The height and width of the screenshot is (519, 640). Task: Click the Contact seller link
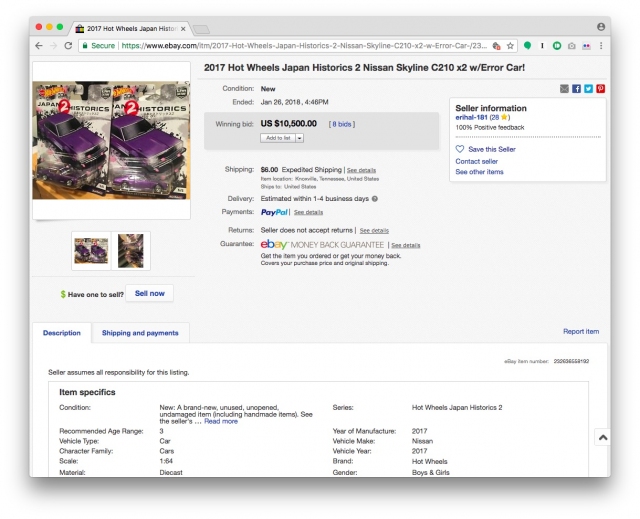(476, 161)
